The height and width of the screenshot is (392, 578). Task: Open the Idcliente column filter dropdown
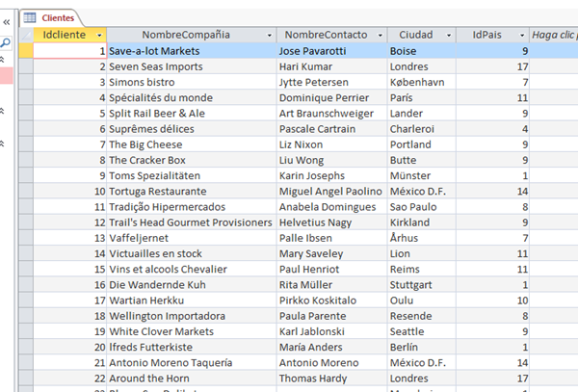(99, 36)
